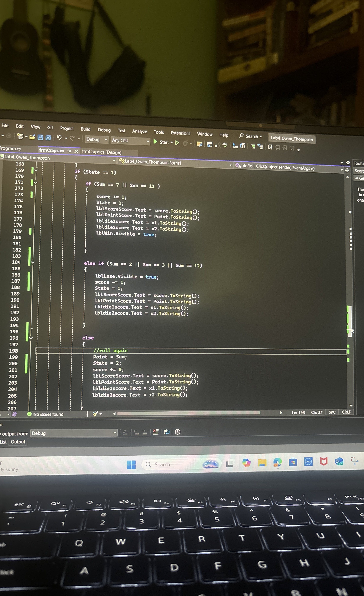Open the Debug configuration dropdown

97,140
